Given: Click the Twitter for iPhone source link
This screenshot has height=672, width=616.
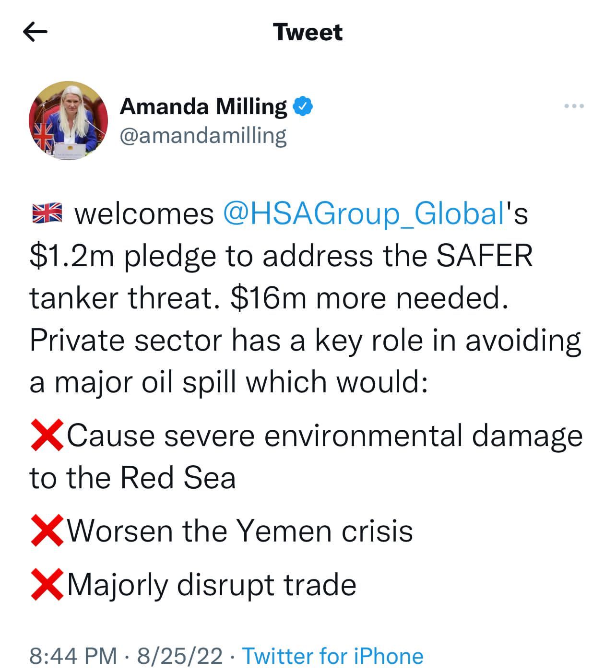Looking at the screenshot, I should click(x=332, y=656).
